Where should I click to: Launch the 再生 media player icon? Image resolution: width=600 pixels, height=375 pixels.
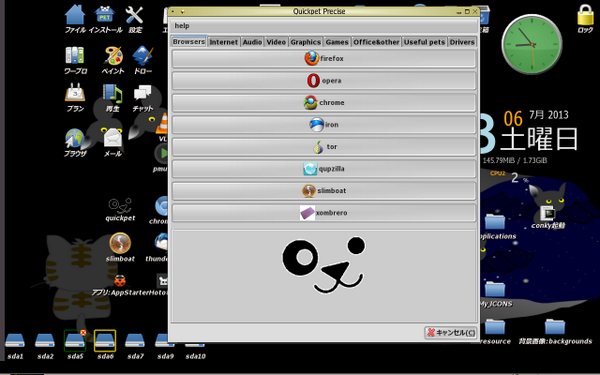click(112, 98)
